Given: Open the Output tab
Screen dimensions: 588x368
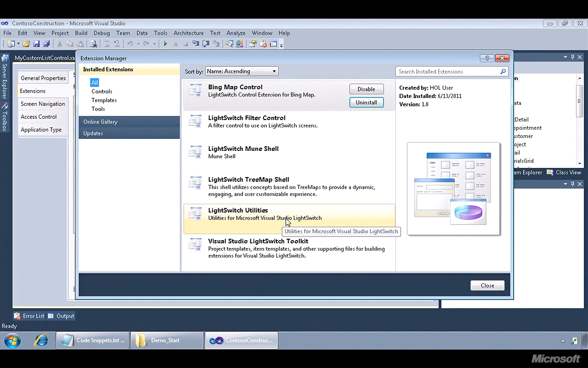Looking at the screenshot, I should click(x=61, y=316).
